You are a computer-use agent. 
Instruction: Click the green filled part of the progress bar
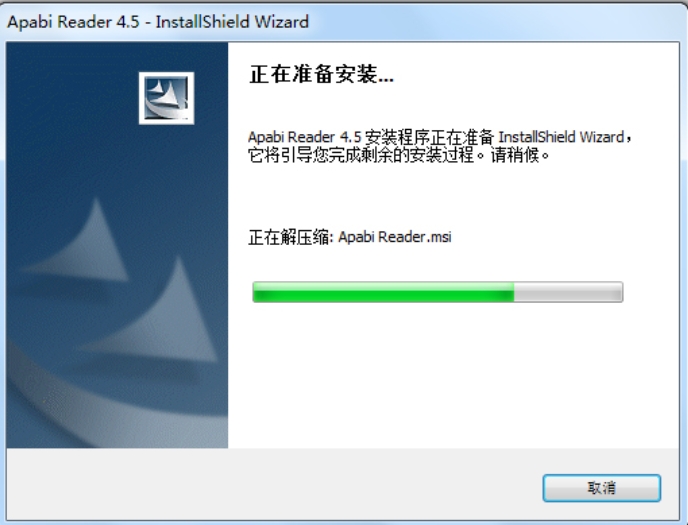click(x=383, y=292)
